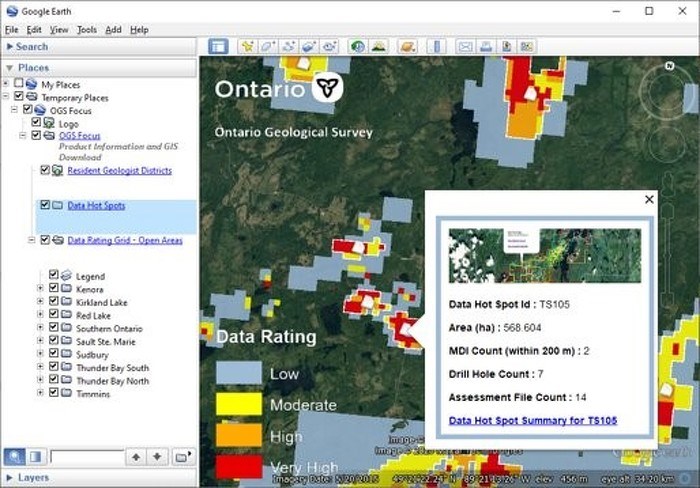Toggle the sidebar with the toolbar sidebar icon
700x488 pixels.
pyautogui.click(x=218, y=46)
